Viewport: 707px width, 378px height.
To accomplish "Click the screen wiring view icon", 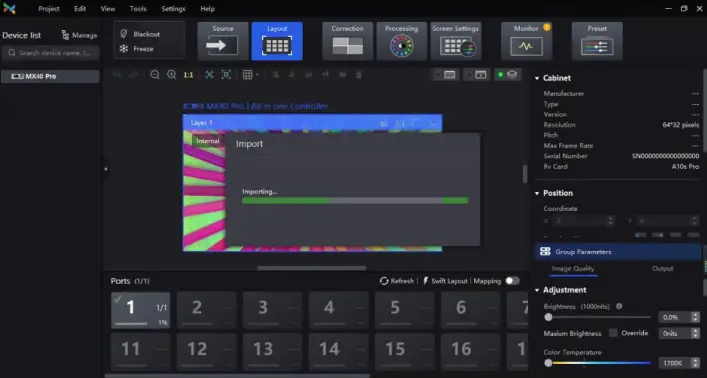I will (450, 75).
